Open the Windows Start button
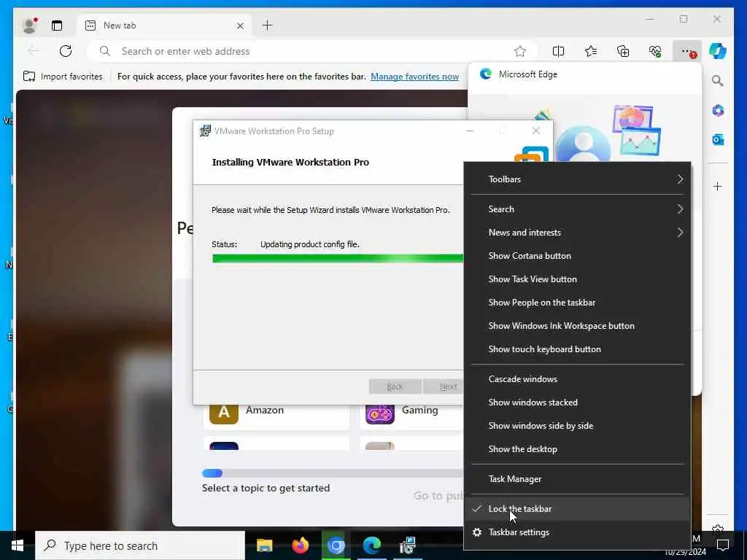This screenshot has width=747, height=560. [x=18, y=545]
